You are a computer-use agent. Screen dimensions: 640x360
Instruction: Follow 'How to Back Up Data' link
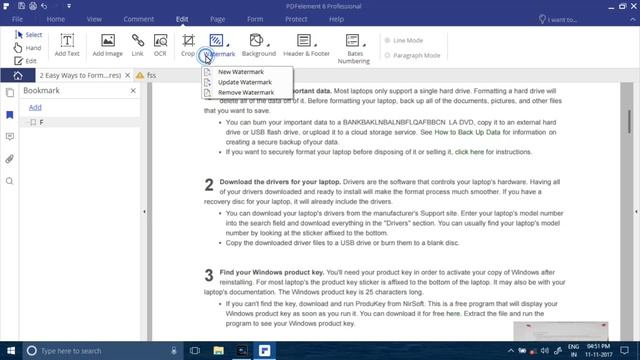467,132
